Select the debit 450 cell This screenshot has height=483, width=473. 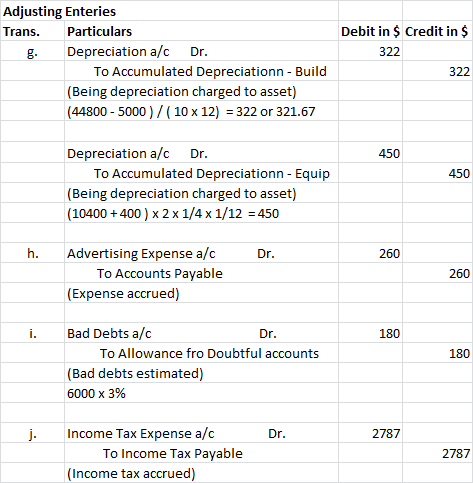[370, 153]
